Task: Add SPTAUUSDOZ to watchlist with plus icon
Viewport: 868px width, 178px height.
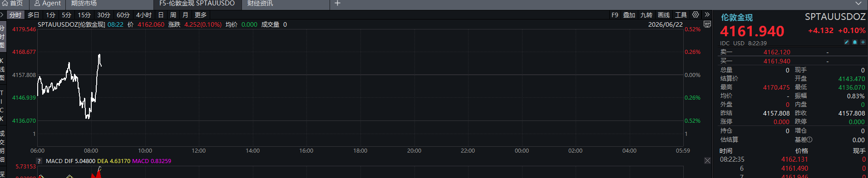Action: point(863,42)
